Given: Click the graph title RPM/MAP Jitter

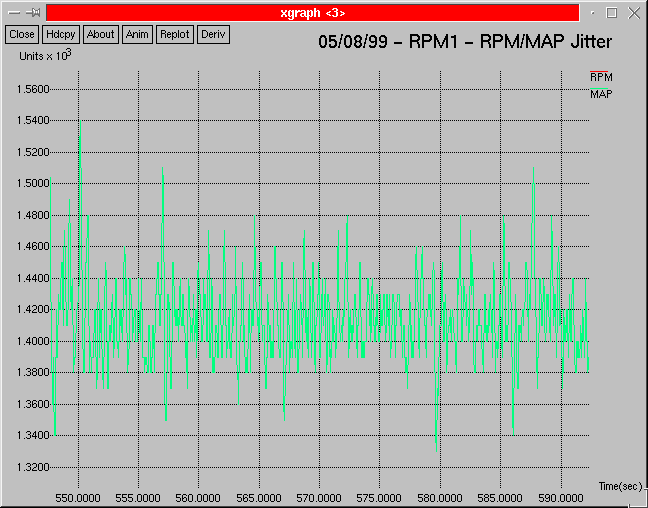Looking at the screenshot, I should point(465,42).
